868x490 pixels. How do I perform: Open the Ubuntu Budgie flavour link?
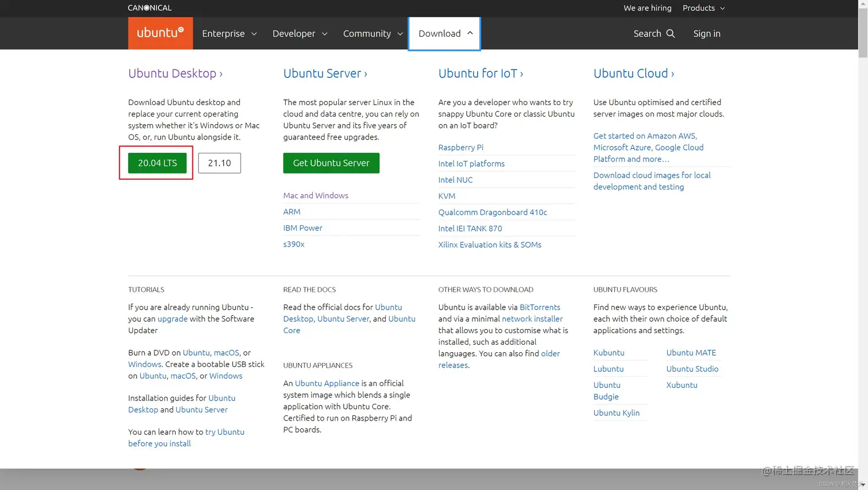(607, 391)
